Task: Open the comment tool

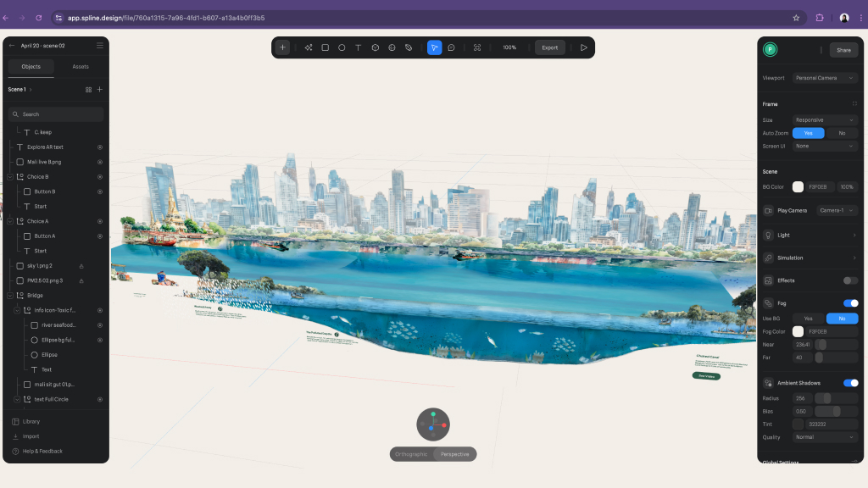Action: (x=451, y=47)
